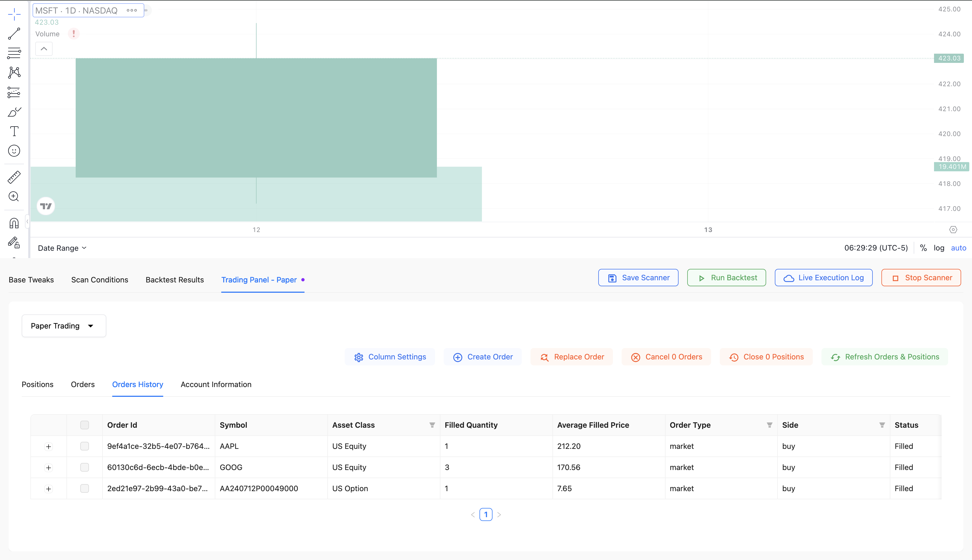Click Cancel 0 Orders
The image size is (972, 560).
(666, 357)
